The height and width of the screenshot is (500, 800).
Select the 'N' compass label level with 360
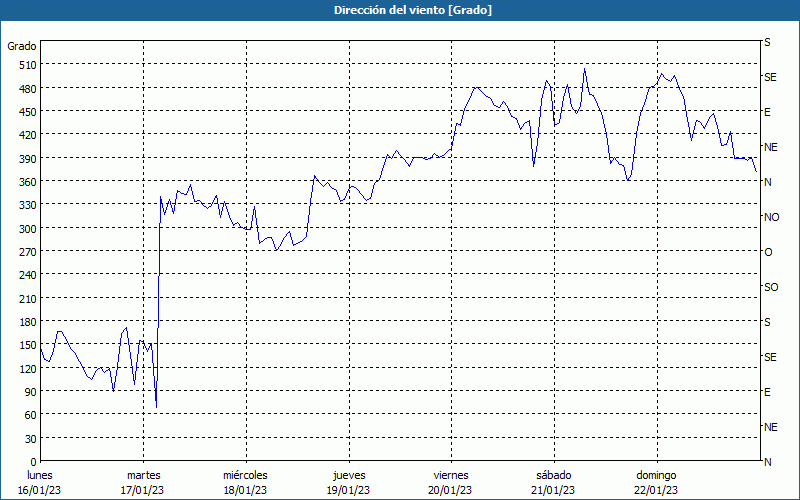point(768,182)
